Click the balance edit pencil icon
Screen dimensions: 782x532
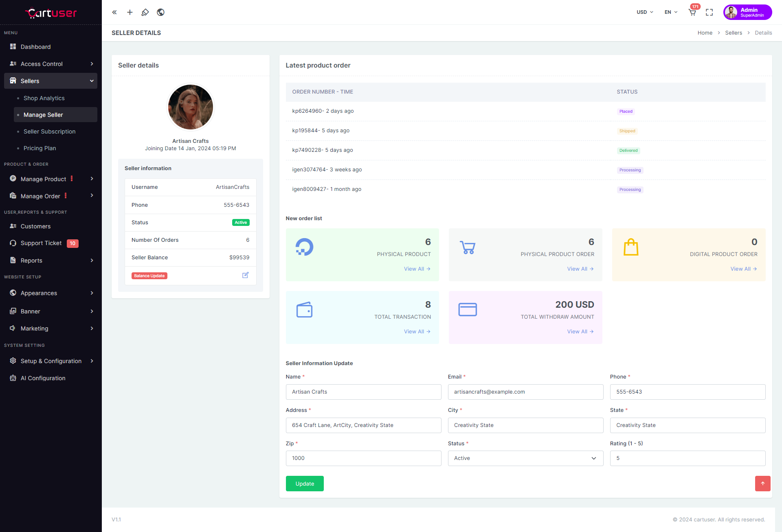pyautogui.click(x=245, y=275)
